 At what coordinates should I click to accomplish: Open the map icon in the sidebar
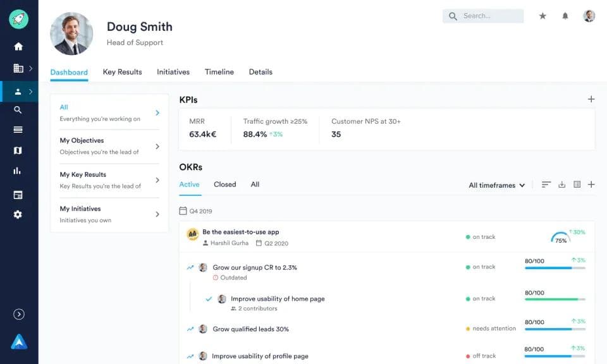coord(18,150)
